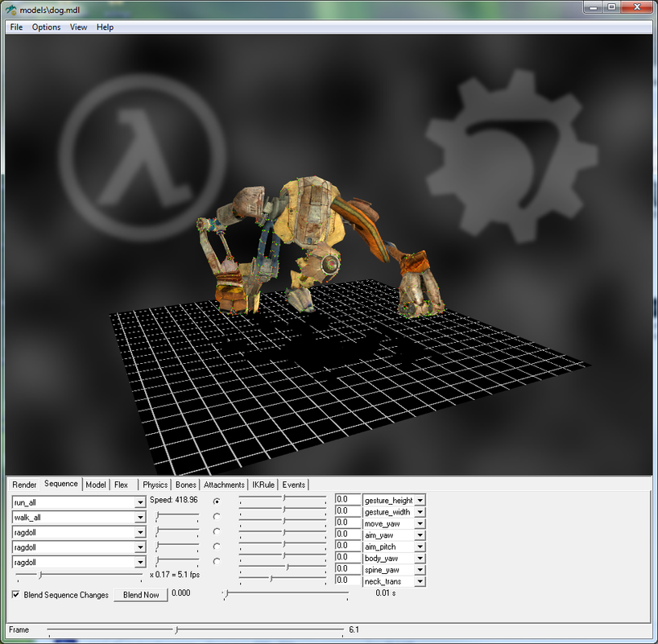Open the Help menu
The height and width of the screenshot is (644, 658).
105,27
